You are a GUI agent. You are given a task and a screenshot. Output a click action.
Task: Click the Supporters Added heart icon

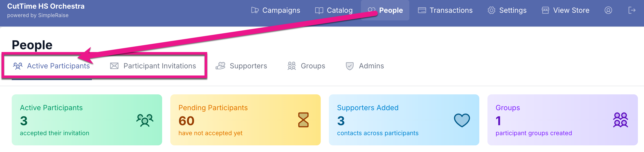[462, 120]
